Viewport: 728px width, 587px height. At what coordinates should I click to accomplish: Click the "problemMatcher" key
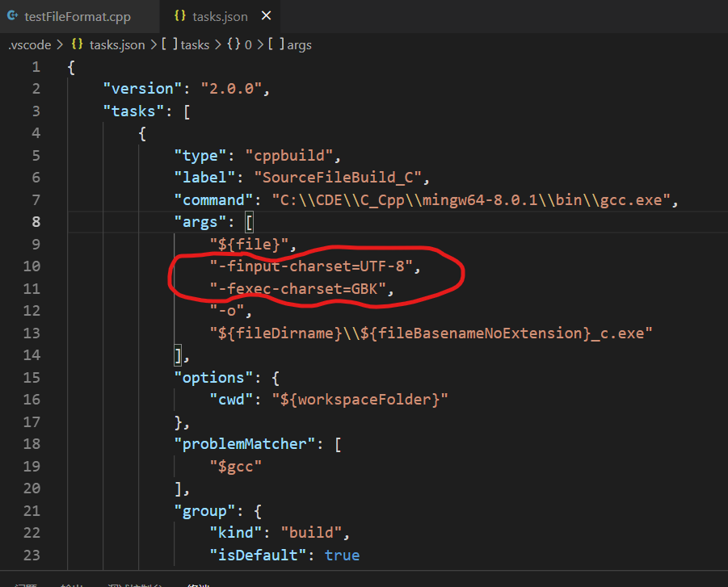[x=245, y=444]
